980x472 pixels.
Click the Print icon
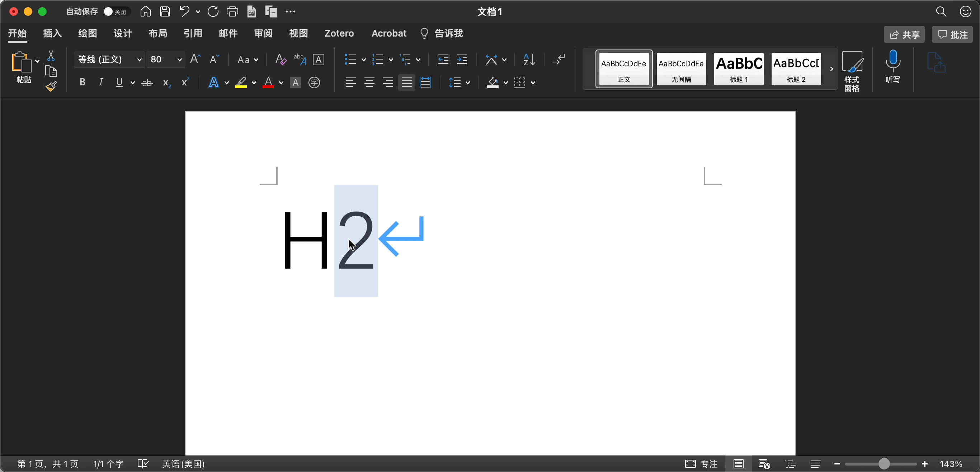(x=232, y=11)
